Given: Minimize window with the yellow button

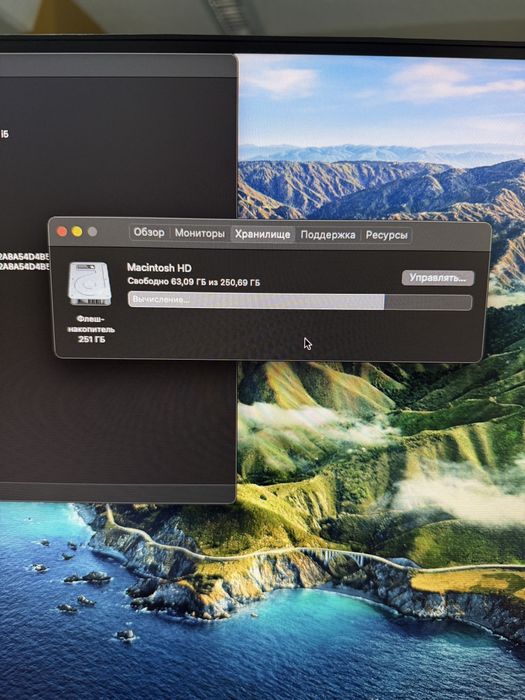Looking at the screenshot, I should (x=77, y=232).
